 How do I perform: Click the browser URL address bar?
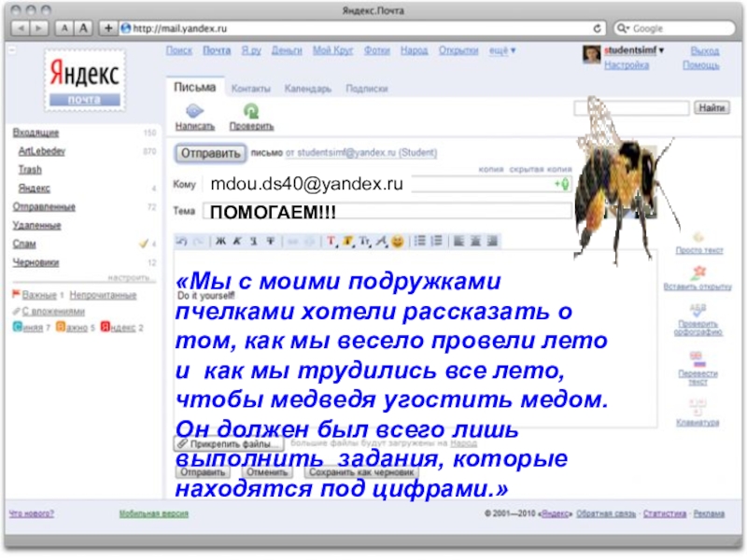(x=362, y=29)
